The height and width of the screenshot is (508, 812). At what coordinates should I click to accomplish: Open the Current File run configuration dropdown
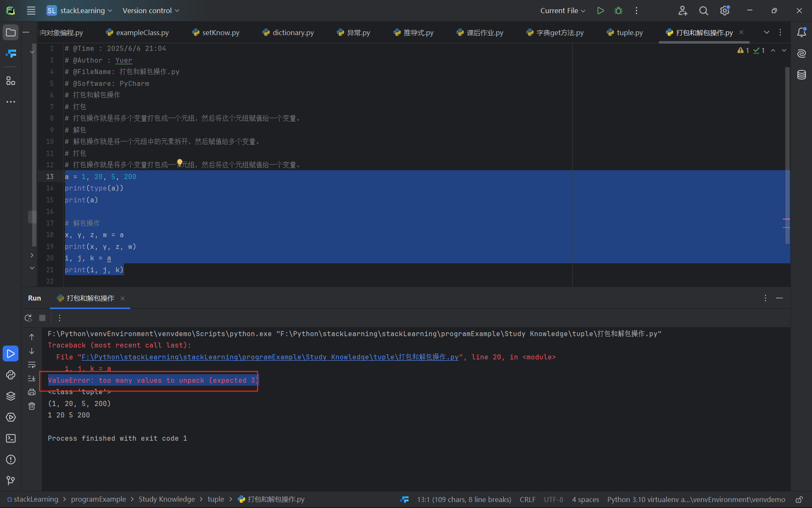(x=562, y=11)
